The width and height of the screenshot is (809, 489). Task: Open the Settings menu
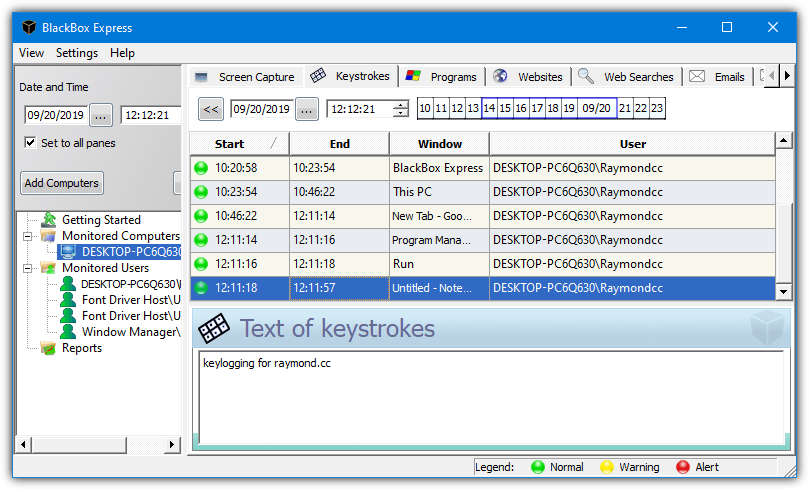coord(77,53)
